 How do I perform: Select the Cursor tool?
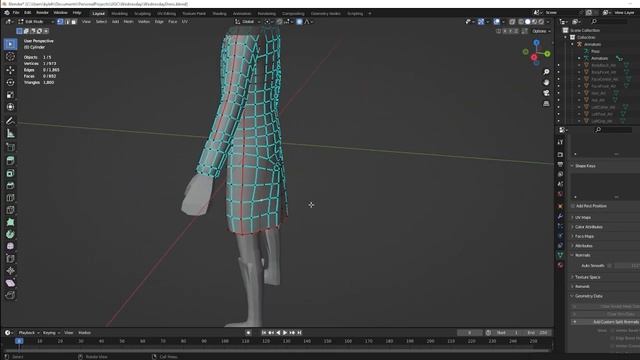pyautogui.click(x=10, y=57)
